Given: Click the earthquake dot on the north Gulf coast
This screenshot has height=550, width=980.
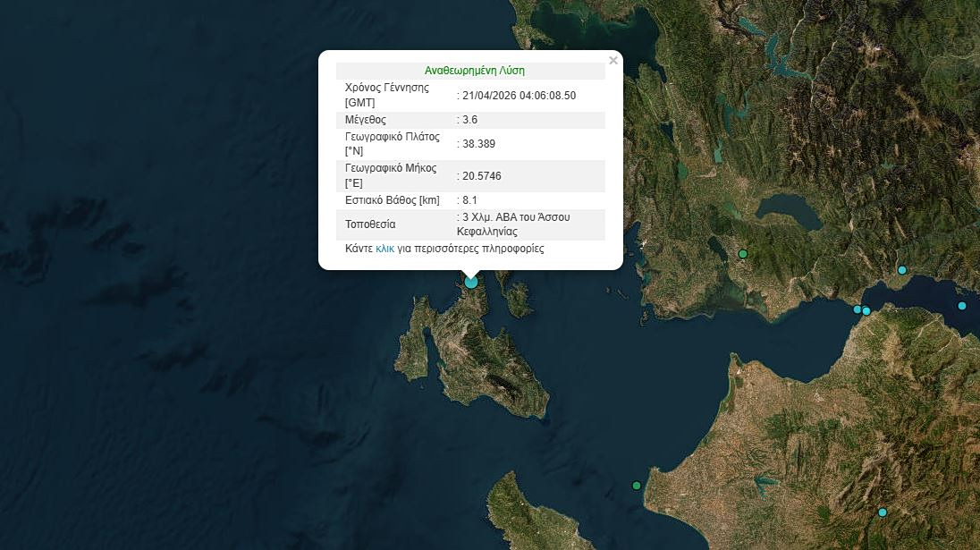Looking at the screenshot, I should click(902, 268).
